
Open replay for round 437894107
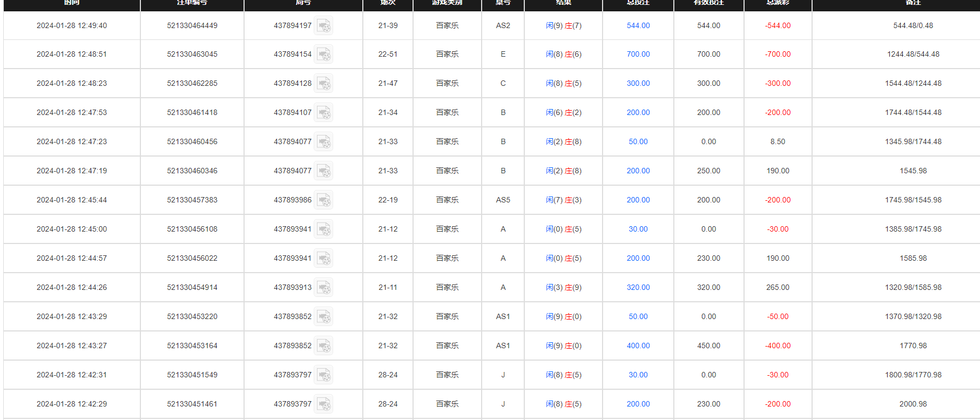324,113
